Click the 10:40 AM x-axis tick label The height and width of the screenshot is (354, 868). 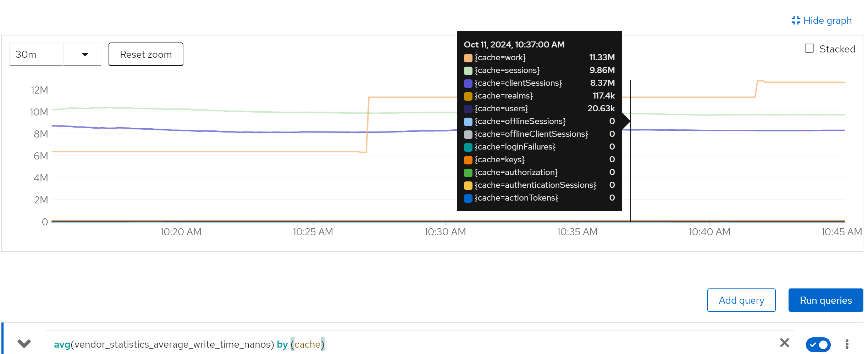coord(709,232)
